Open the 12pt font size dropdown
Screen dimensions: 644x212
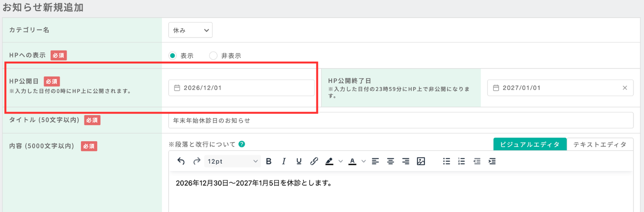pos(232,161)
